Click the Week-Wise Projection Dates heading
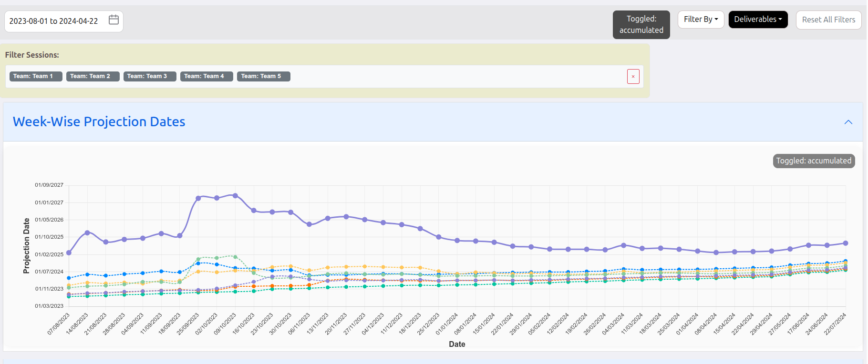868x364 pixels. 99,122
